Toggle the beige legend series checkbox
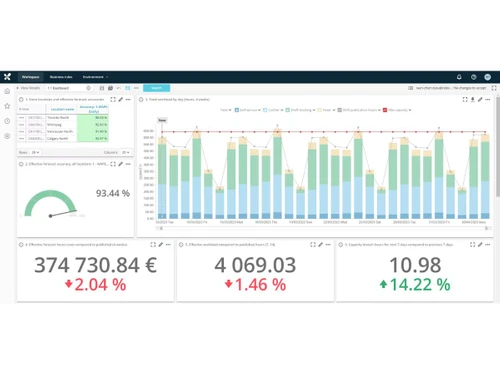Viewport: 500px width, 375px height. pyautogui.click(x=319, y=110)
